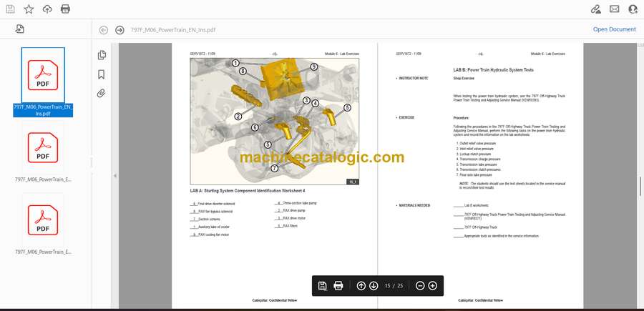Click the third file label 797F_M06_PowerTrain_E...
Image resolution: width=644 pixels, height=311 pixels.
click(43, 252)
